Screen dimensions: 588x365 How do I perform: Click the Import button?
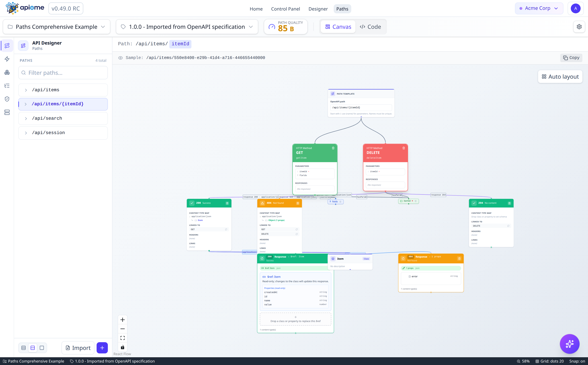(78, 348)
